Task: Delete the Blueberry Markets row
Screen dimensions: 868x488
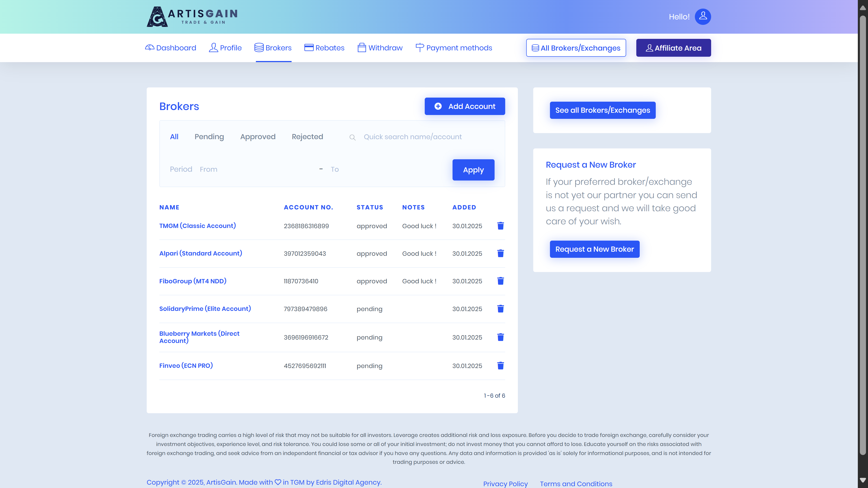Action: coord(500,337)
